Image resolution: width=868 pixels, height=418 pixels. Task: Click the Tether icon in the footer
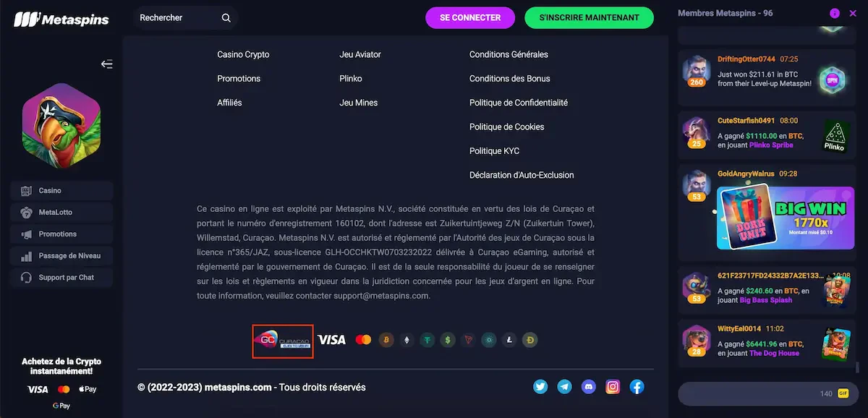(x=427, y=339)
